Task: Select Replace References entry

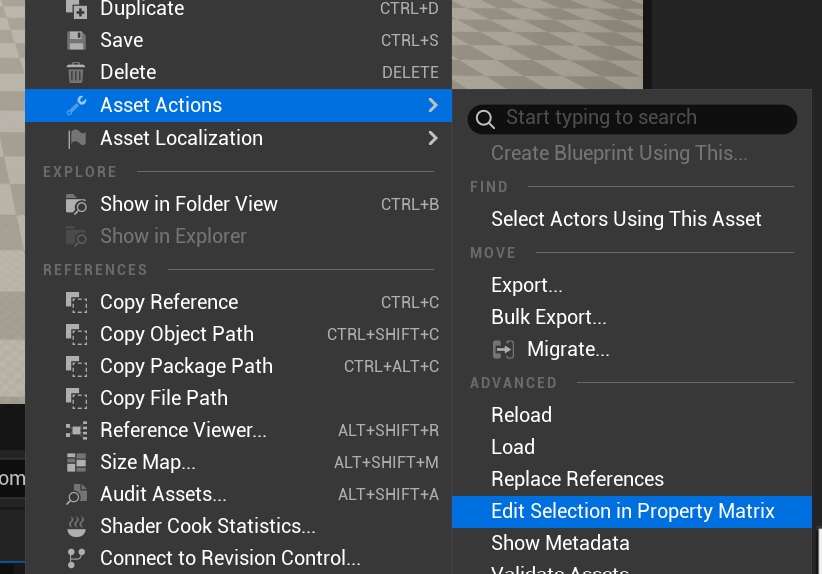Action: point(577,479)
